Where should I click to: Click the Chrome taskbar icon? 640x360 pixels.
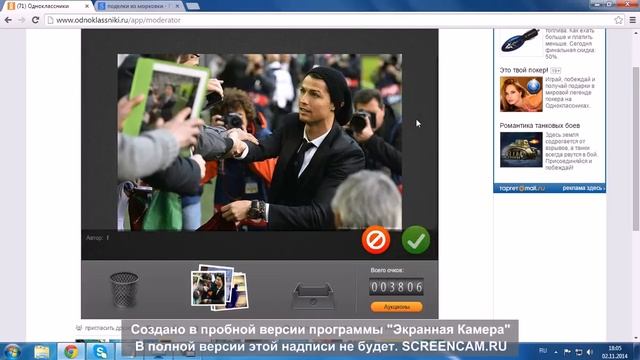click(x=71, y=351)
